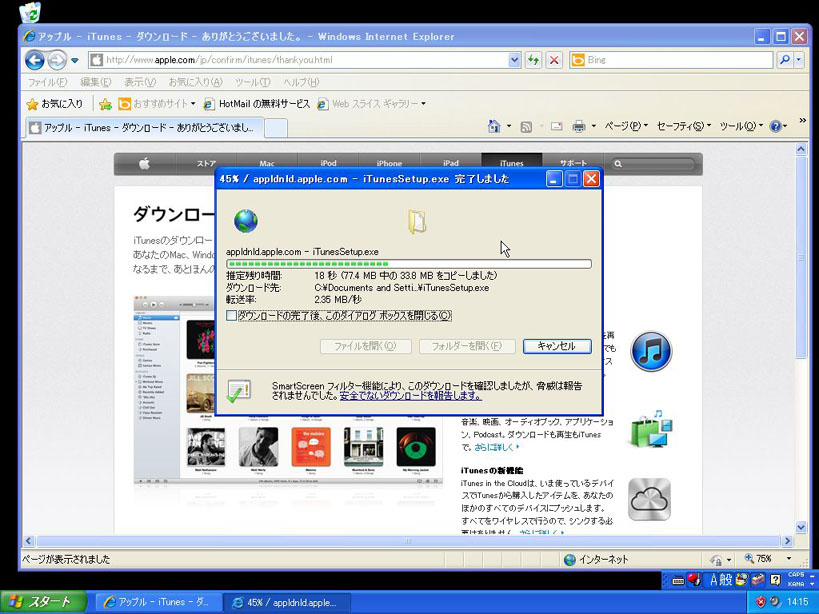This screenshot has width=819, height=614.
Task: Click the IME A input mode indicator
Action: (713, 580)
